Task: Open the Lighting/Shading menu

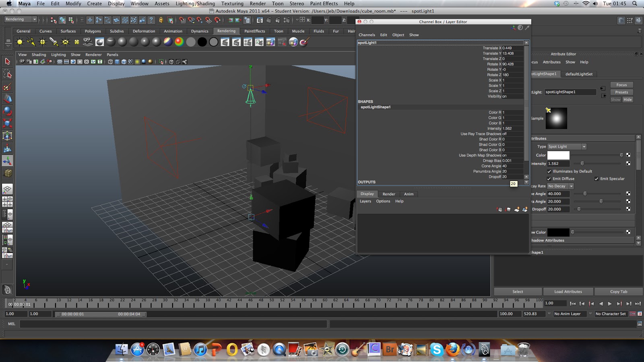Action: [x=195, y=4]
